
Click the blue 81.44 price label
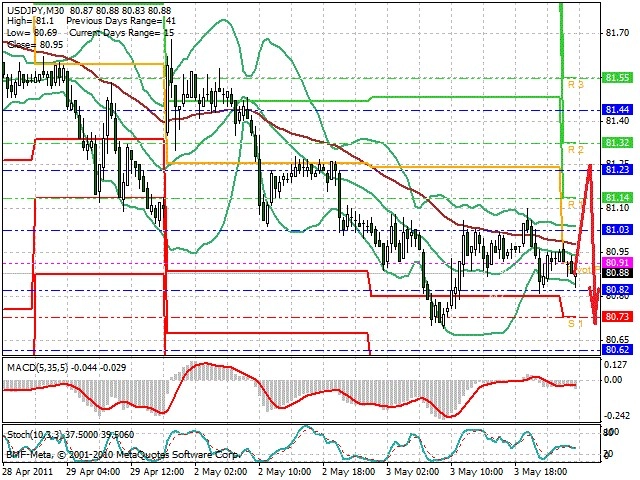pyautogui.click(x=618, y=110)
